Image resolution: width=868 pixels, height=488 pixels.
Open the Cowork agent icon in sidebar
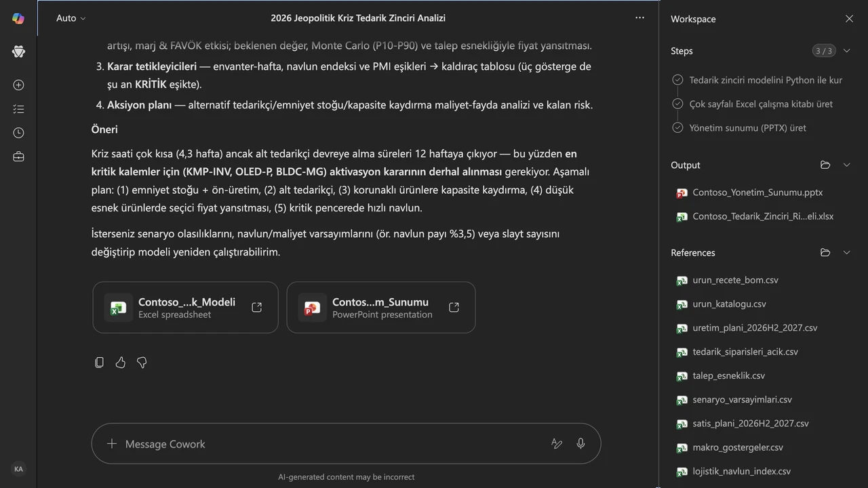point(18,52)
